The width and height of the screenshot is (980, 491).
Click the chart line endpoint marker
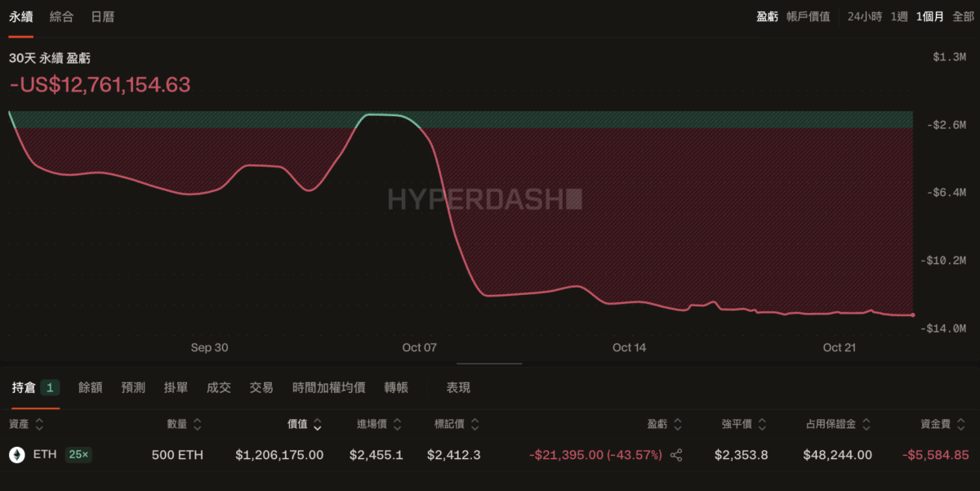(x=912, y=315)
